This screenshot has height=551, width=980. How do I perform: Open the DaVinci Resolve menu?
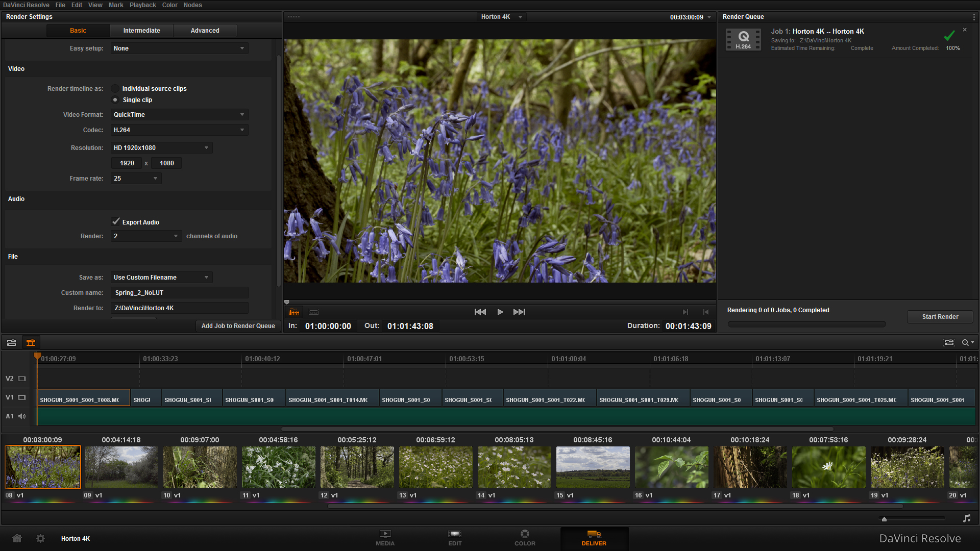(x=26, y=5)
